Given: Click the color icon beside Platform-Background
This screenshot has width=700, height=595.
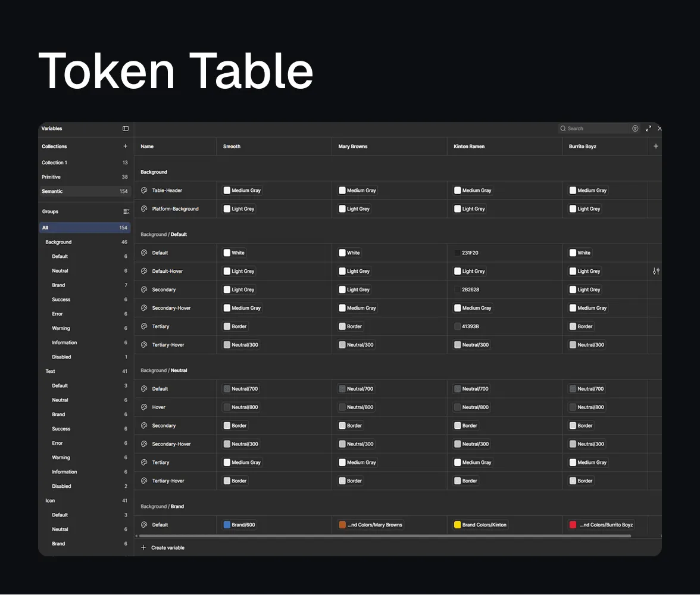Looking at the screenshot, I should pos(144,208).
